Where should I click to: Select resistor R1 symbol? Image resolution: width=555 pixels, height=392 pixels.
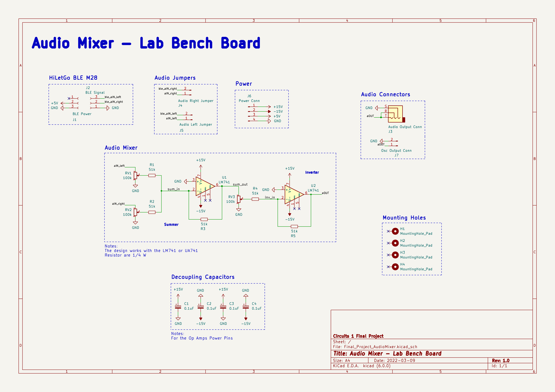coord(152,176)
